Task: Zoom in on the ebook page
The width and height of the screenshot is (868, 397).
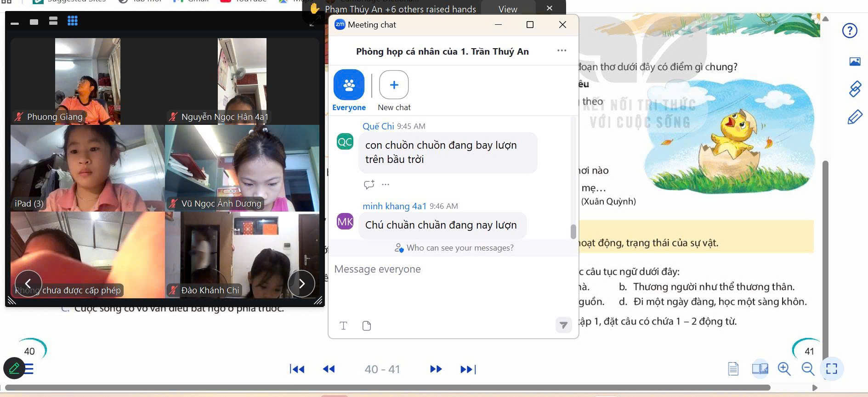Action: 784,369
